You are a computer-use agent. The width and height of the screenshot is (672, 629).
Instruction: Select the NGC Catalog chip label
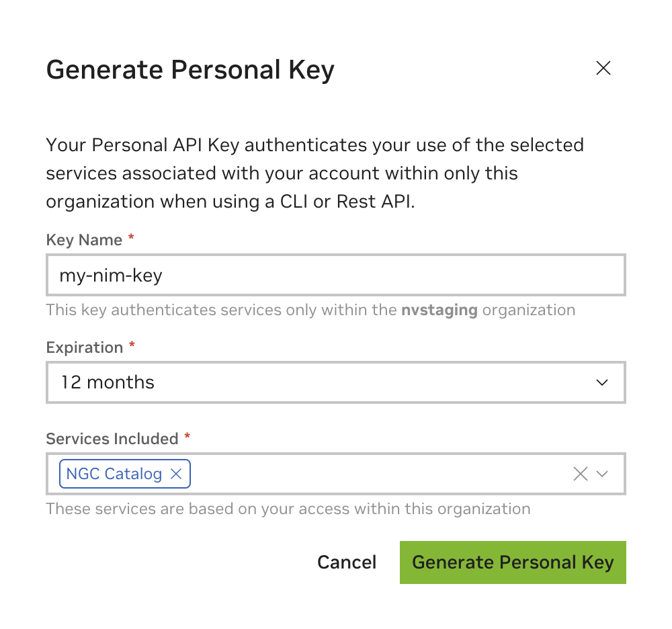pos(114,474)
